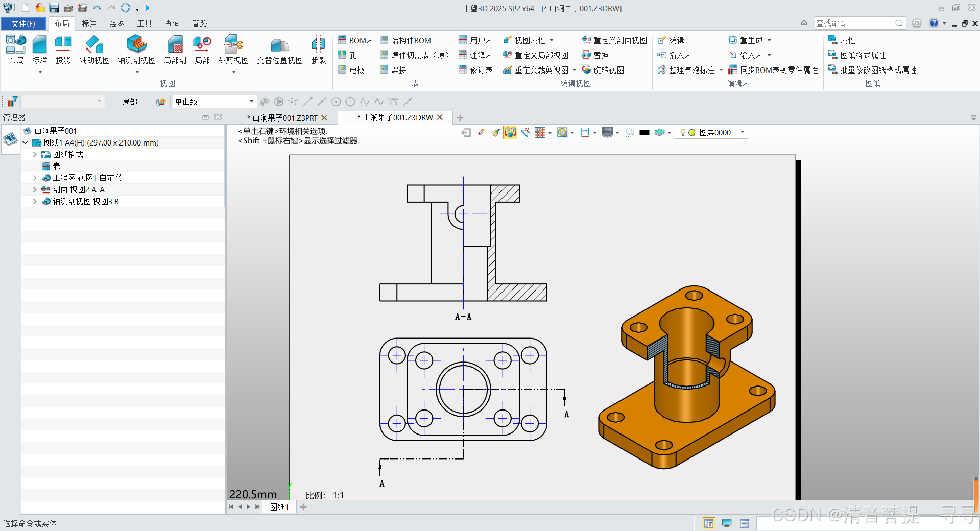Screen dimensions: 980x531
Task: Expand the 剖面 视图2 A-A node
Action: [35, 189]
